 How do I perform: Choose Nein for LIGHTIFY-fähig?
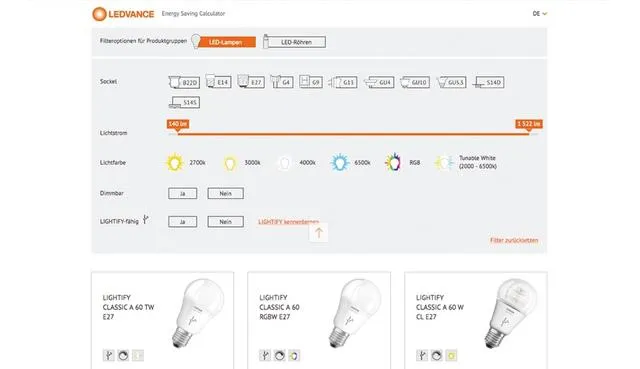click(x=225, y=222)
